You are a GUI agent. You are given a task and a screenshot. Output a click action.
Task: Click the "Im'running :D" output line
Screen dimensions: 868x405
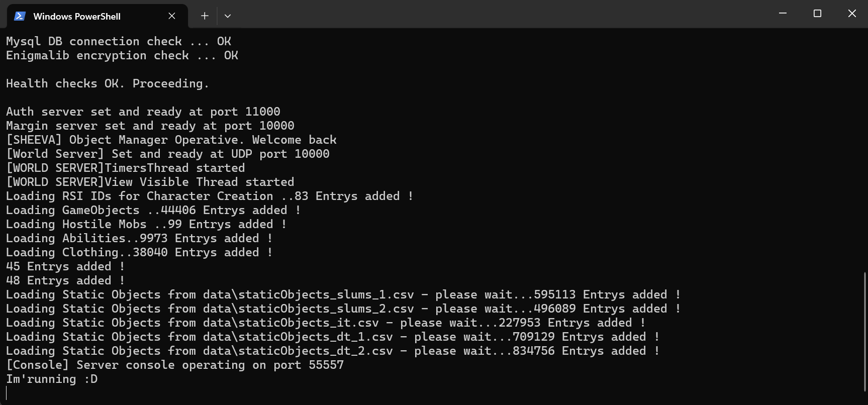point(52,379)
